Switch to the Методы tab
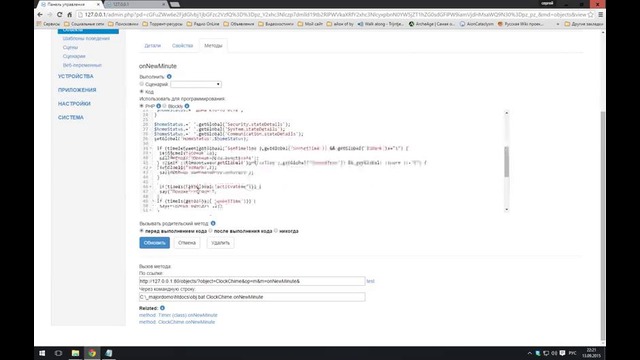 pos(213,46)
